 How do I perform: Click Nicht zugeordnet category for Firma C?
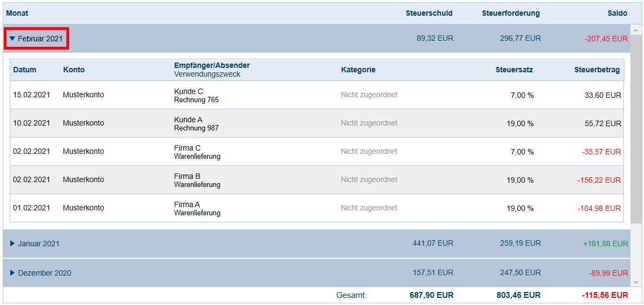pos(369,151)
